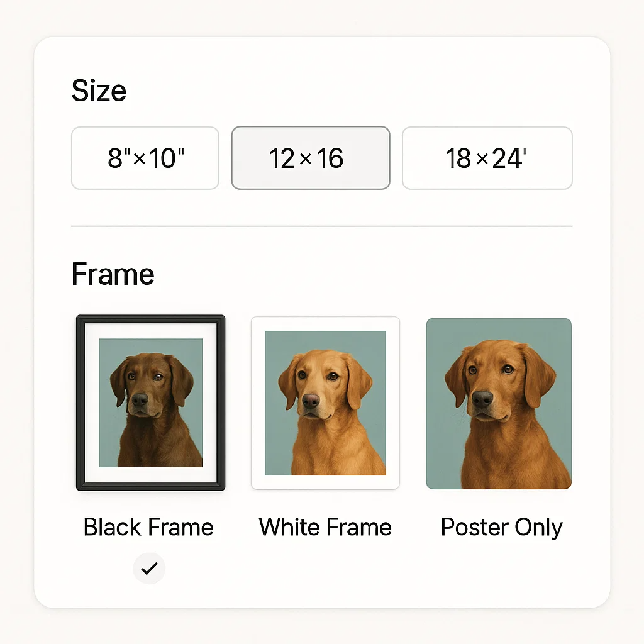Select the Black Frame thumbnail
The width and height of the screenshot is (644, 644).
coord(151,403)
